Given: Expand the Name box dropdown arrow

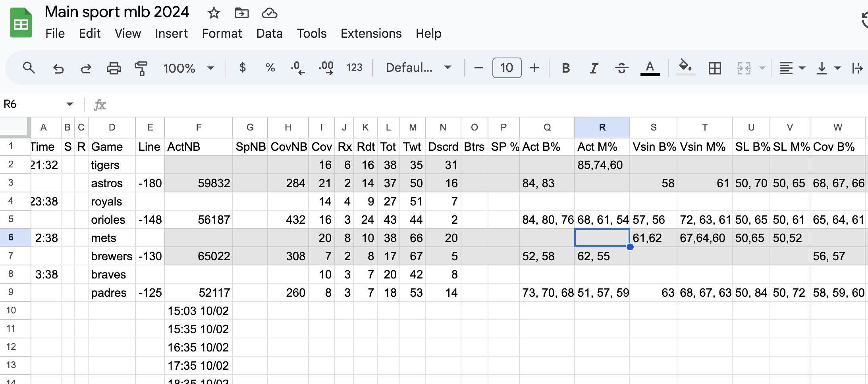Looking at the screenshot, I should pos(69,104).
